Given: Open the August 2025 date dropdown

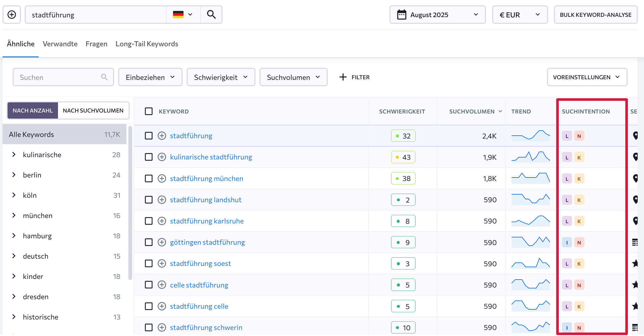Looking at the screenshot, I should click(x=437, y=15).
